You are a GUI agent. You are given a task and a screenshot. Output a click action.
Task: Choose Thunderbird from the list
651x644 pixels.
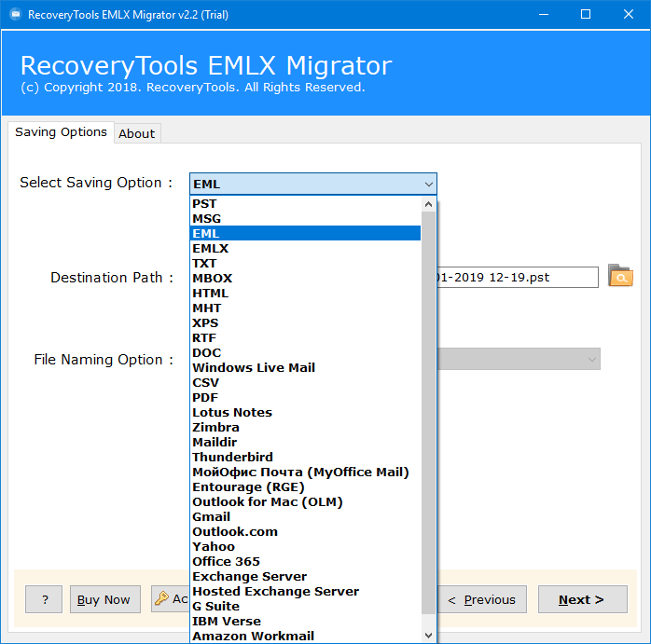305,458
